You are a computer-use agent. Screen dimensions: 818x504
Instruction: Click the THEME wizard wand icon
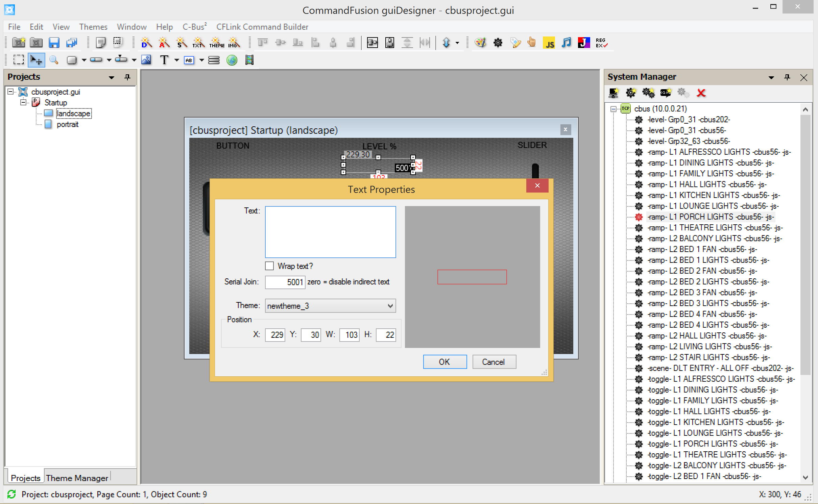(217, 43)
